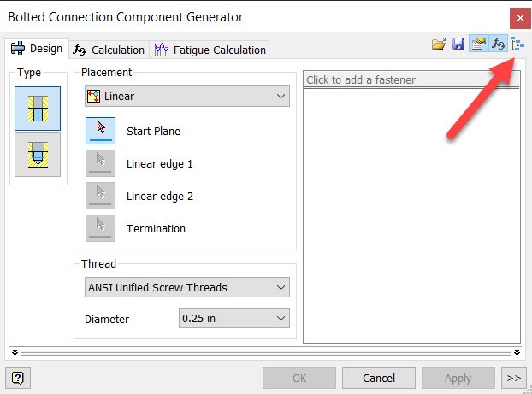
Task: Click the Linear edge 1 selector
Action: (x=100, y=163)
